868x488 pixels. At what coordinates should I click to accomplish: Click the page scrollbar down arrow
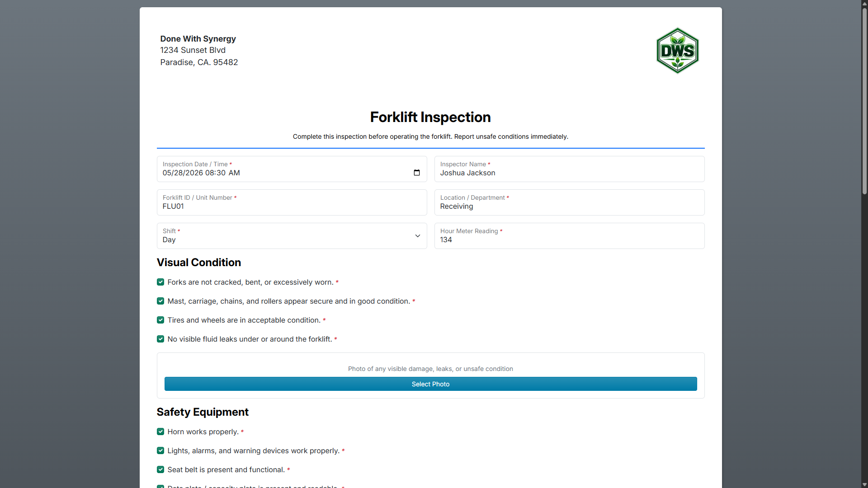pos(864,484)
